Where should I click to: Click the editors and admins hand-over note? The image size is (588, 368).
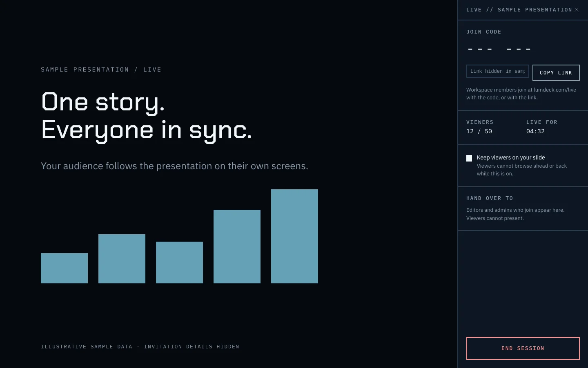(x=515, y=214)
